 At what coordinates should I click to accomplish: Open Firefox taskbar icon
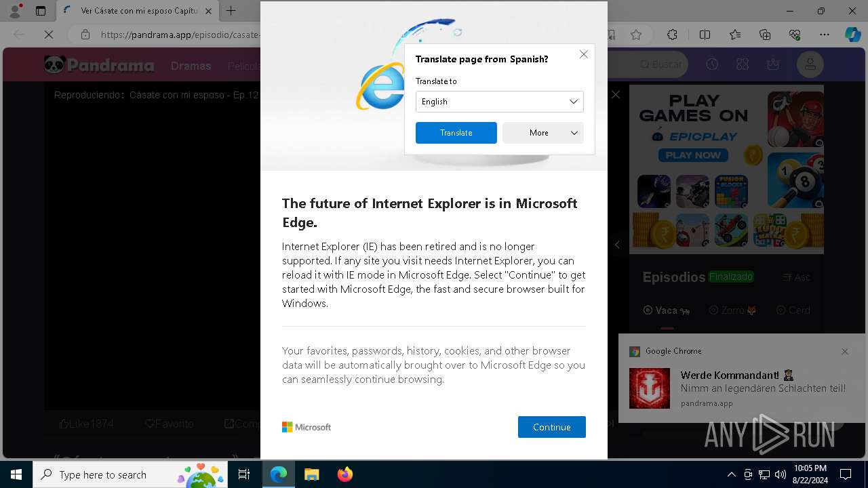tap(344, 474)
